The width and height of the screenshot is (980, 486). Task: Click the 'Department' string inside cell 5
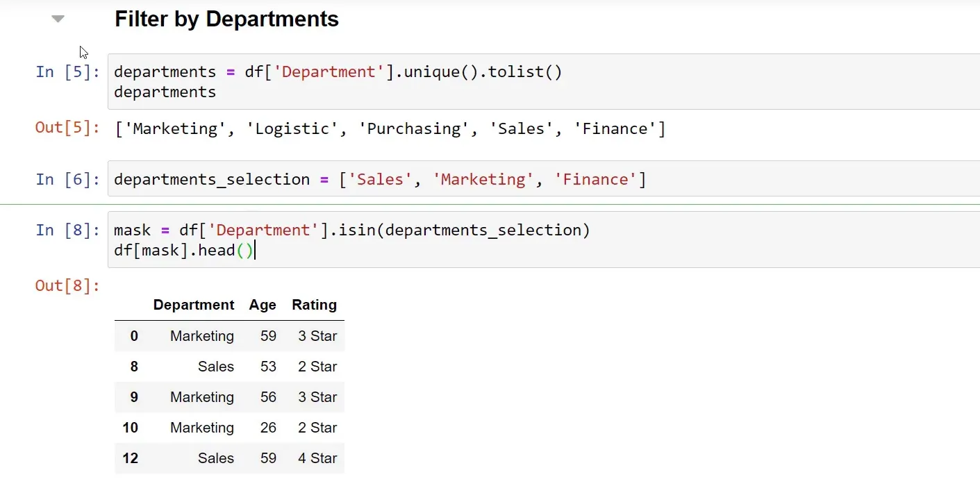pyautogui.click(x=329, y=71)
